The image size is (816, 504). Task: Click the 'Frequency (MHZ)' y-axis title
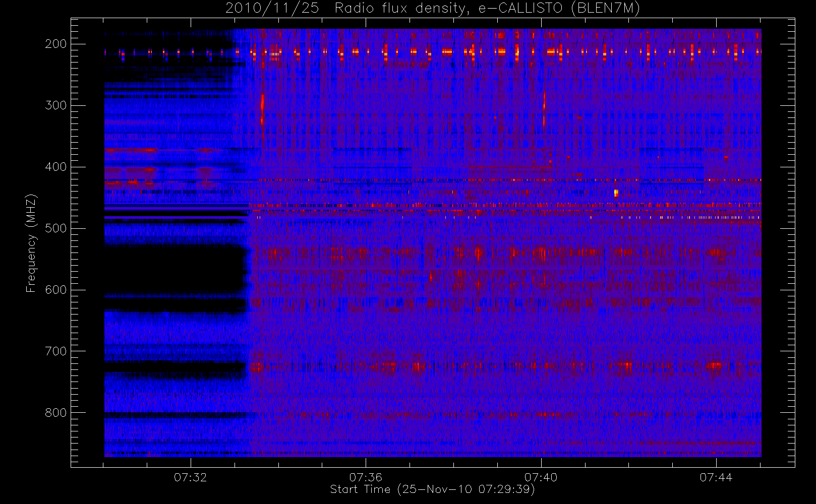[31, 243]
